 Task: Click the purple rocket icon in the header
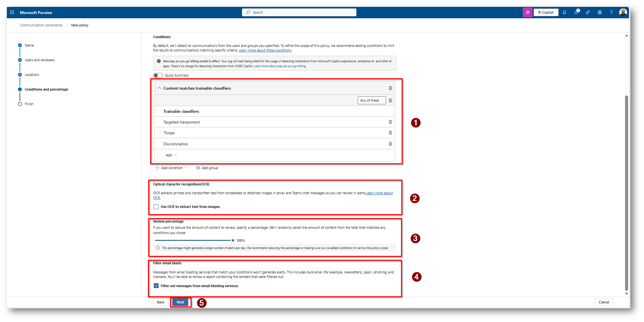click(528, 12)
